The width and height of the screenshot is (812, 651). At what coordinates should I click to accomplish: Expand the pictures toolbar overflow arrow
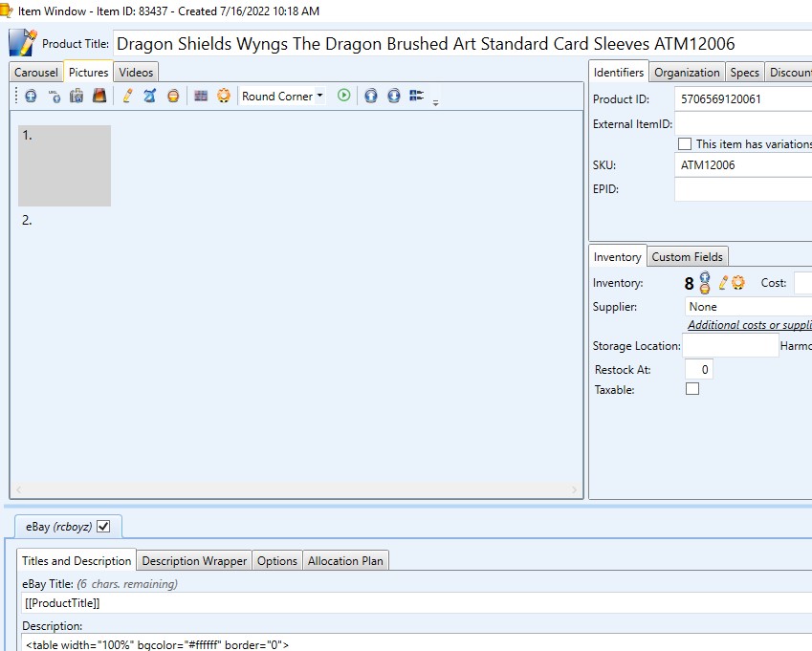coord(435,101)
